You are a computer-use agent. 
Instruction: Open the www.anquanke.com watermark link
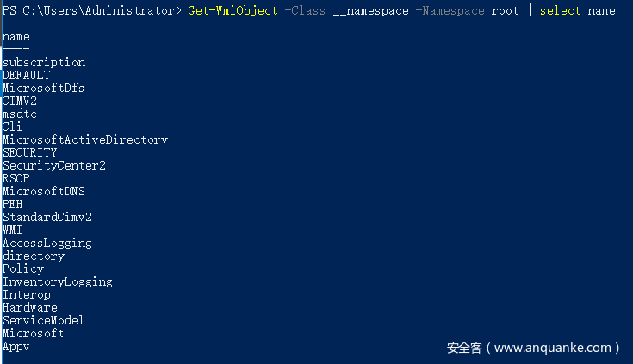click(x=557, y=348)
